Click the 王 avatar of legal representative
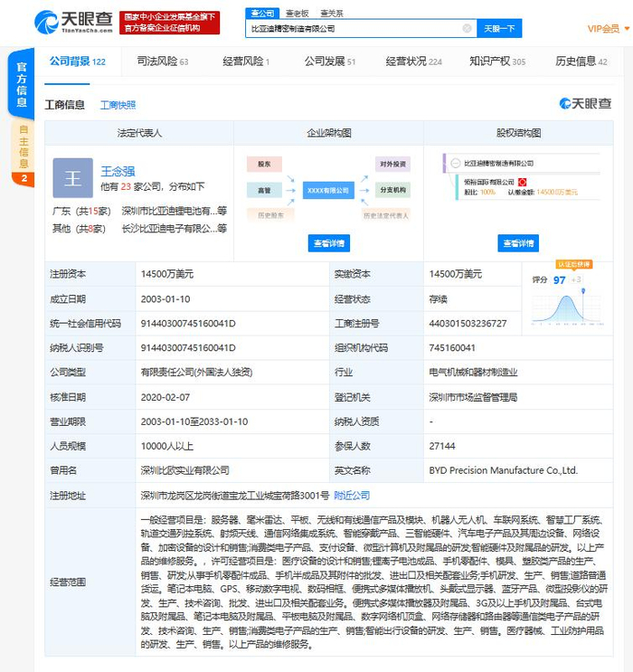Viewport: 633px width, 672px height. coord(73,178)
